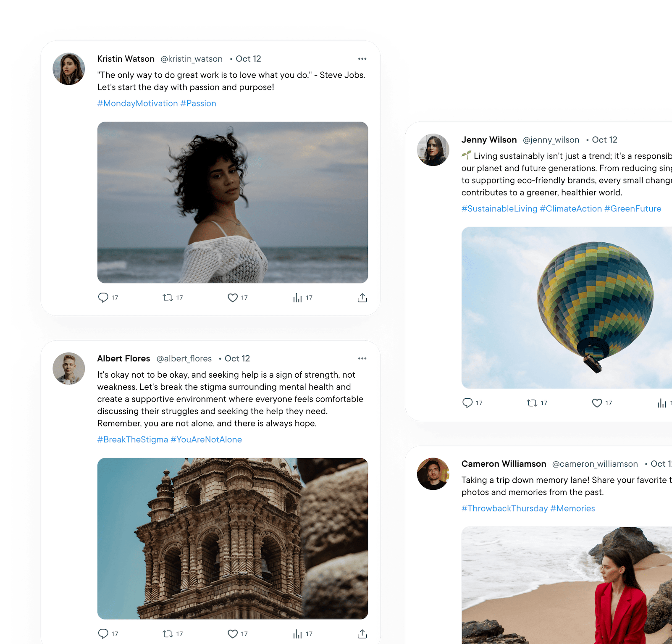Open the hot air balloon photo
Screen dimensions: 672x644
pos(567,308)
